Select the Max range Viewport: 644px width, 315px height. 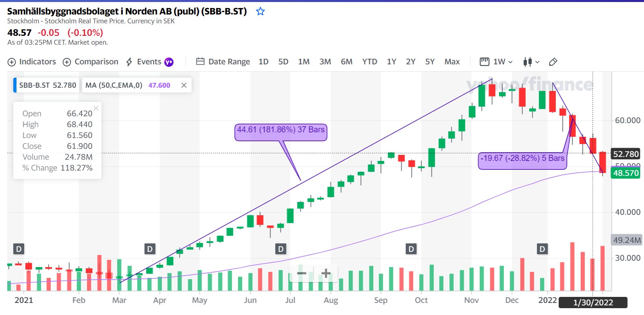point(452,62)
